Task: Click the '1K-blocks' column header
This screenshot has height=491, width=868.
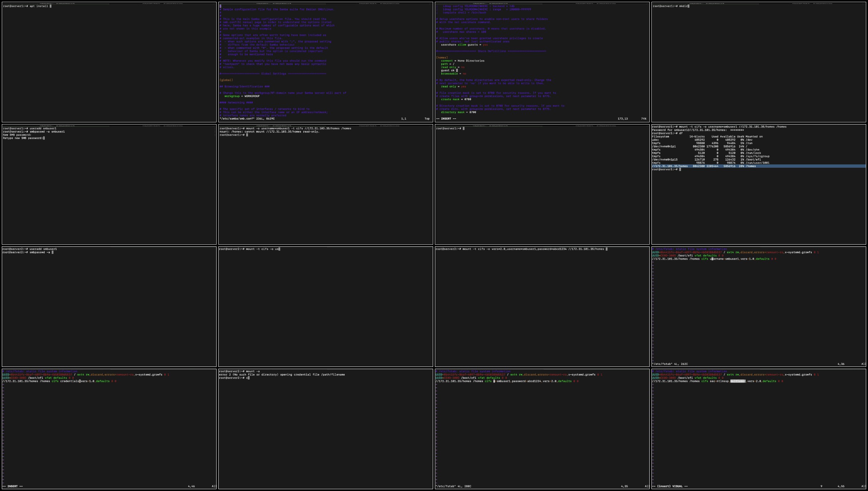Action: [697, 137]
